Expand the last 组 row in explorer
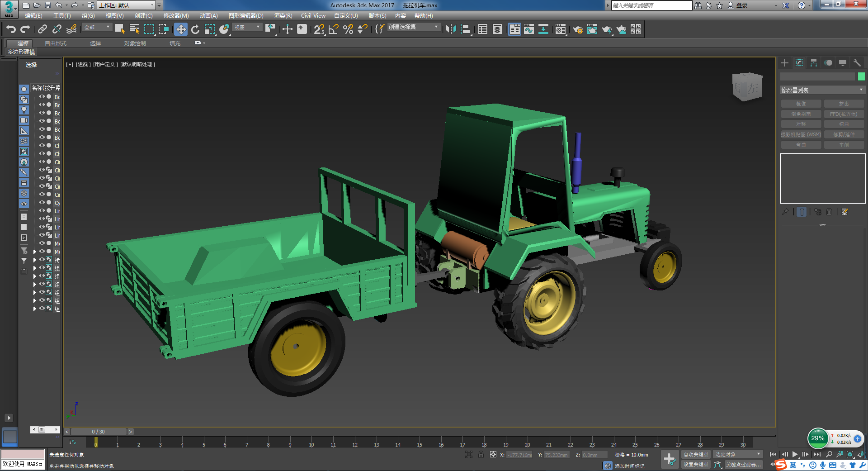 click(x=35, y=309)
